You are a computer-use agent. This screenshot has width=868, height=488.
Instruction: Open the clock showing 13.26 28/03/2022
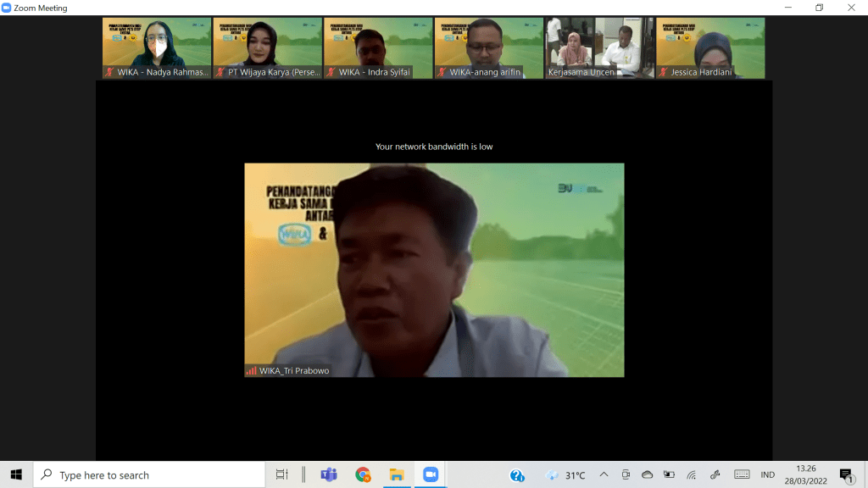tap(805, 474)
